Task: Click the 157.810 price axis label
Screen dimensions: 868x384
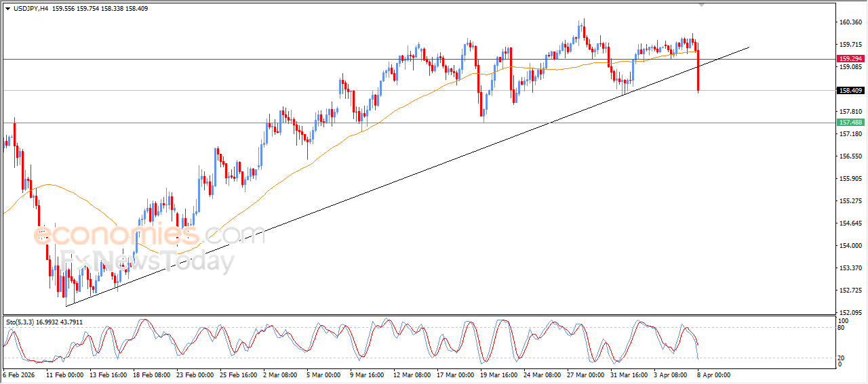Action: click(x=850, y=112)
